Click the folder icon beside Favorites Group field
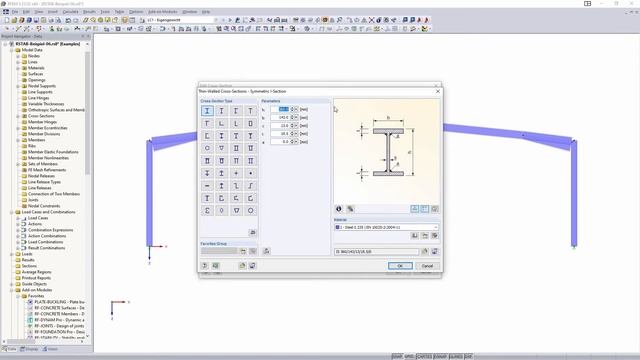This screenshot has height=360, width=640. click(243, 251)
